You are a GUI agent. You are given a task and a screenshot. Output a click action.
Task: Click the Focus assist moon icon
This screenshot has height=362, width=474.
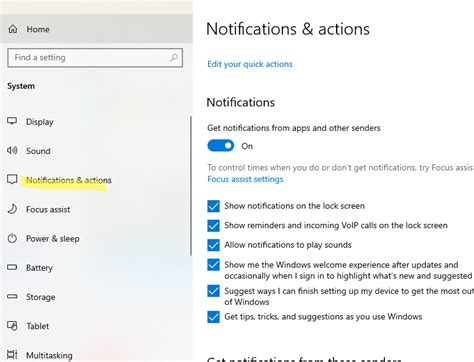coord(12,209)
